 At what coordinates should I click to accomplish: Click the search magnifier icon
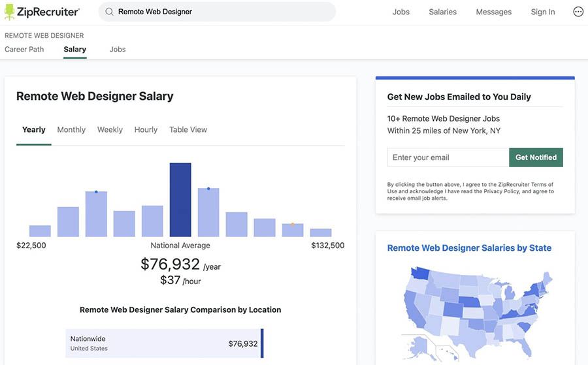109,12
